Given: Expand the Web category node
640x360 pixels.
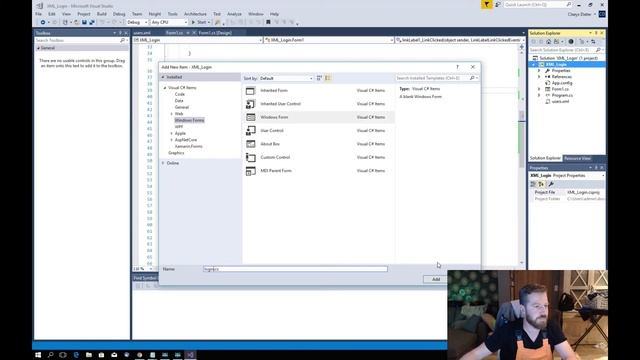Looking at the screenshot, I should (x=171, y=114).
